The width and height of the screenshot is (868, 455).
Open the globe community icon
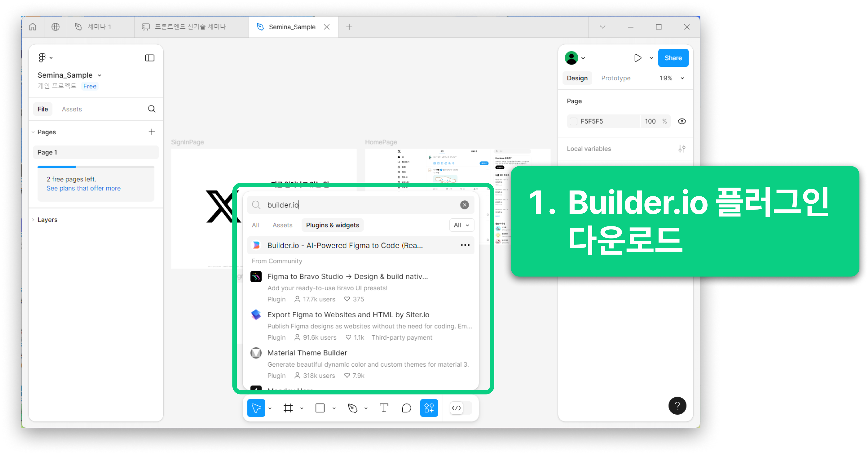pyautogui.click(x=55, y=27)
